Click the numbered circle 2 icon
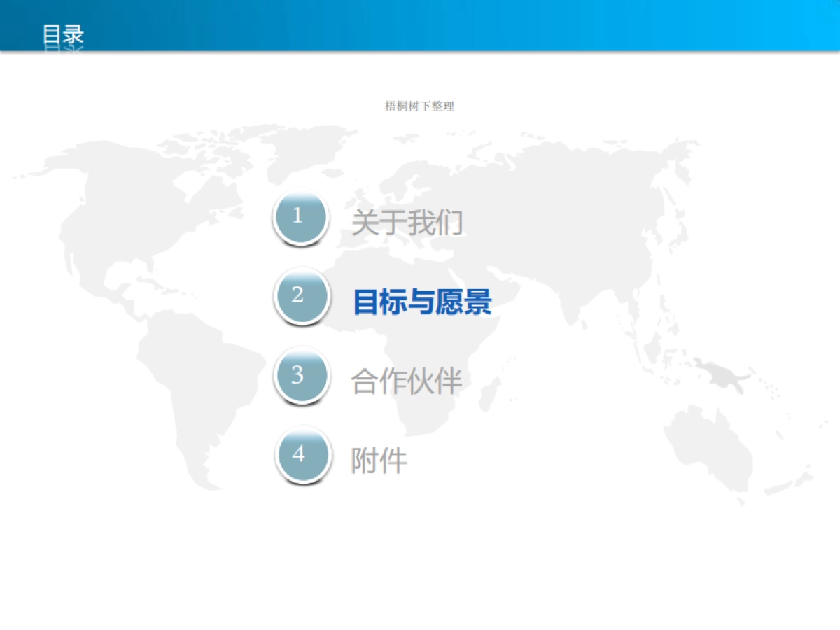This screenshot has height=630, width=840. pos(302,297)
